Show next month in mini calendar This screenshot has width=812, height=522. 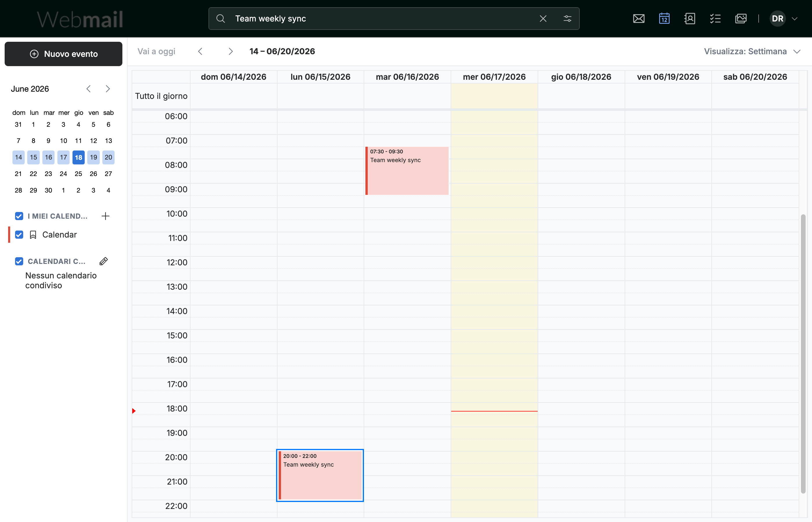pyautogui.click(x=108, y=89)
